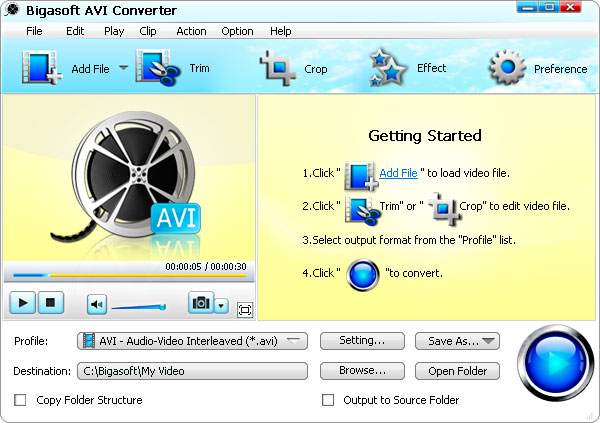This screenshot has height=423, width=600.
Task: Click Crop icon in Getting Started step 2
Action: coord(443,209)
